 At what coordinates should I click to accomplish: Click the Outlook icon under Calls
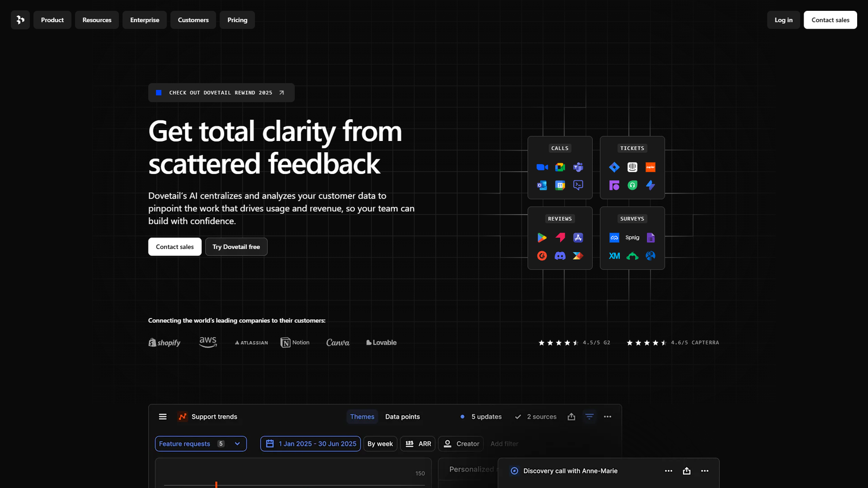click(542, 185)
